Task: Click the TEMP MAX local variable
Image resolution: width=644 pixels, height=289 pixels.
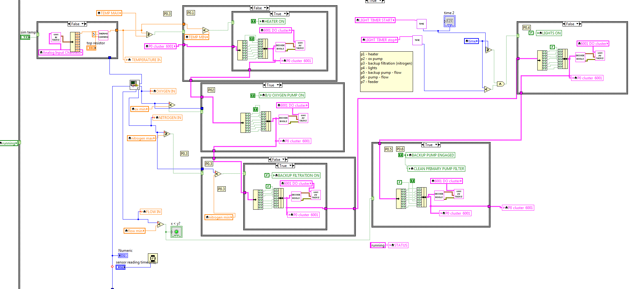Action: (x=109, y=13)
